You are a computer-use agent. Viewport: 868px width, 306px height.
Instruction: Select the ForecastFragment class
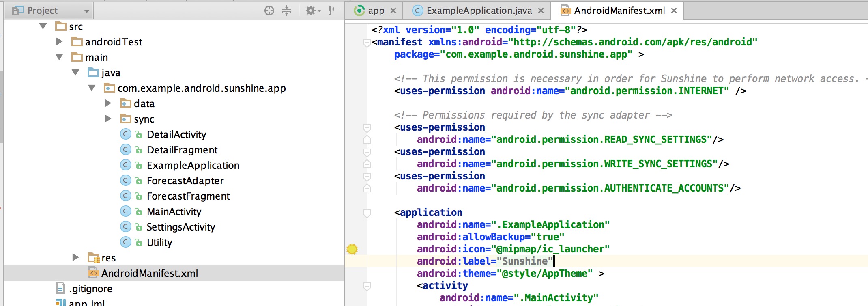[175, 196]
